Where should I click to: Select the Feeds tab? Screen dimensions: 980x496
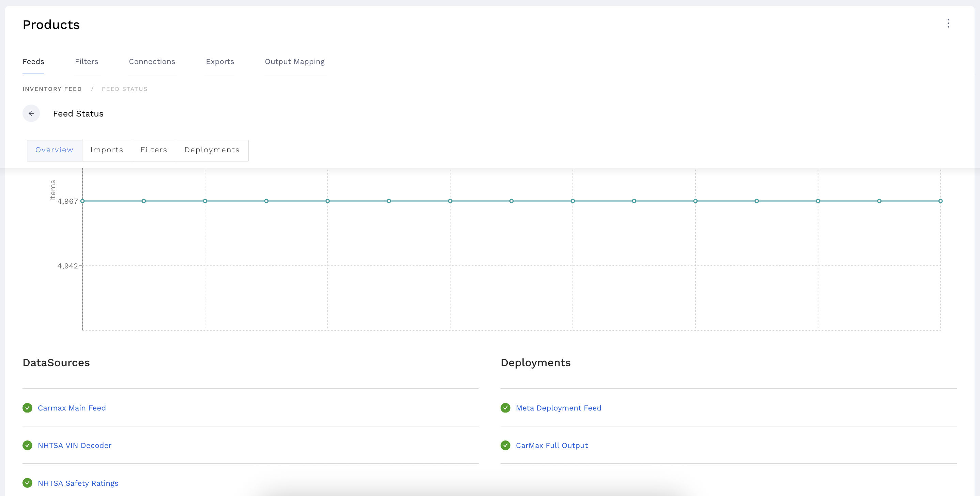click(33, 61)
